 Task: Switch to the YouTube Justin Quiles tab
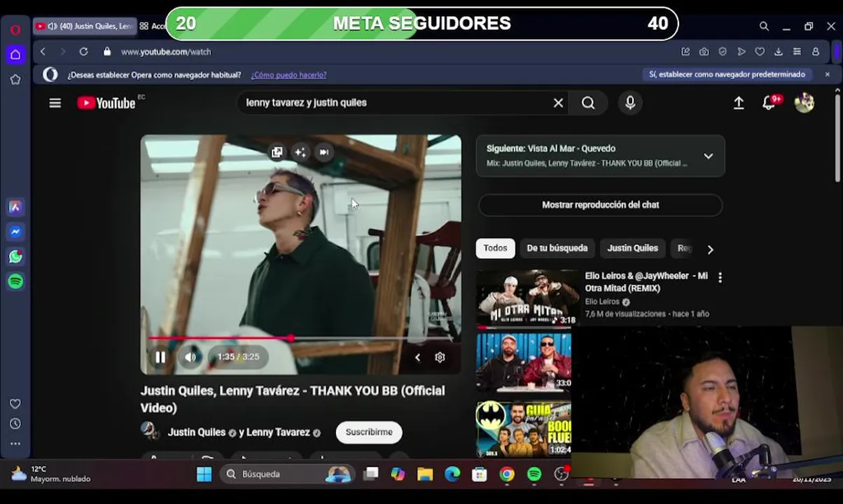click(84, 27)
